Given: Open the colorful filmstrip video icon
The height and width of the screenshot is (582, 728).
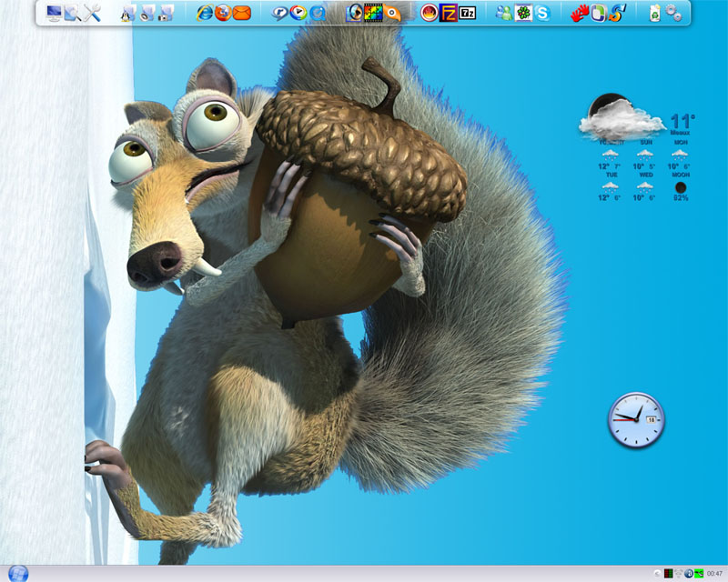Looking at the screenshot, I should (x=373, y=13).
